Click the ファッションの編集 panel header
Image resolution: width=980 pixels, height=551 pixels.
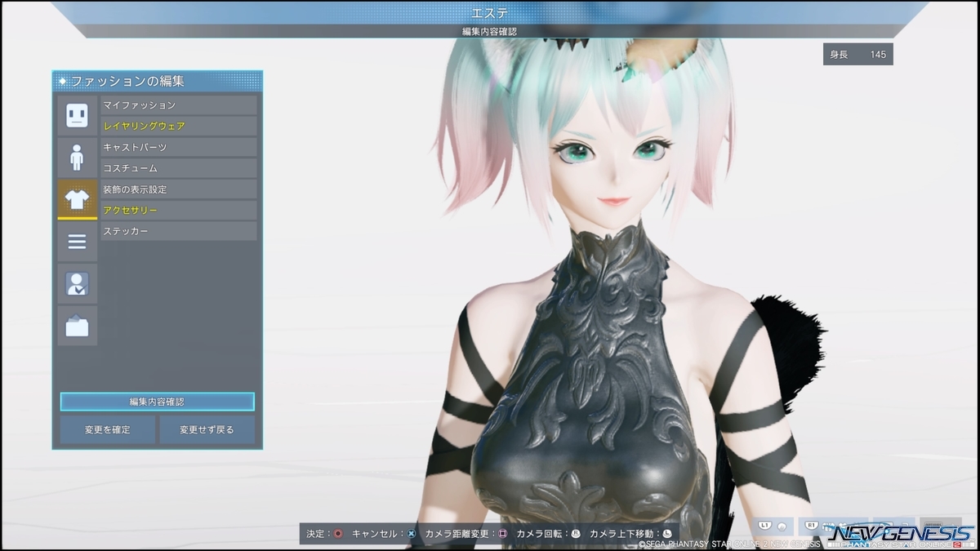[158, 81]
